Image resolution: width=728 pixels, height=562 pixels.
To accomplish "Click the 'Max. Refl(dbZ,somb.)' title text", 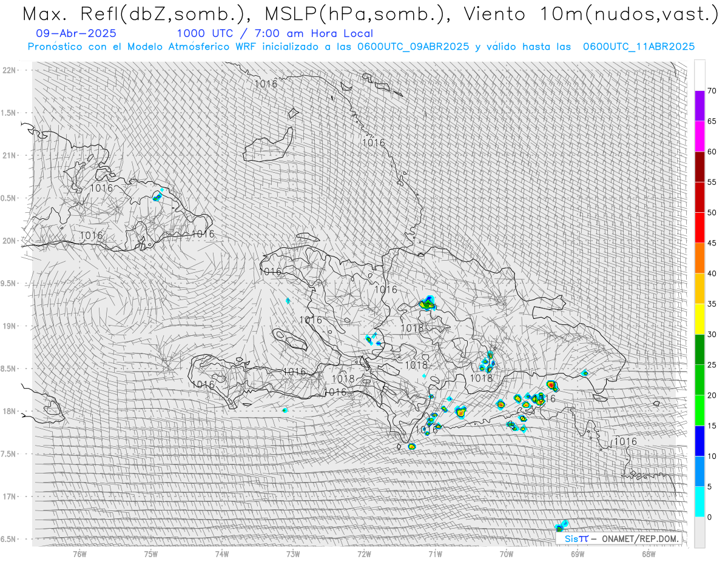I will [137, 14].
